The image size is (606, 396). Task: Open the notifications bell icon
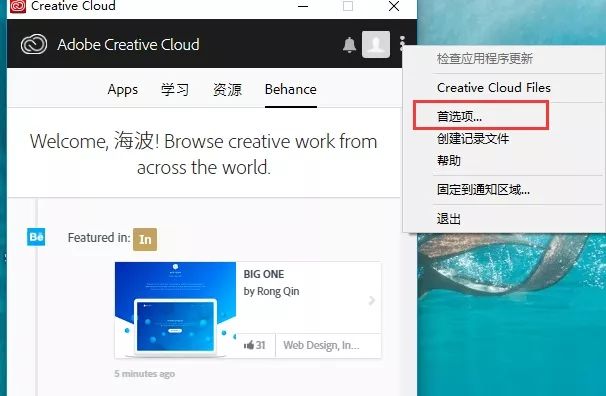349,45
